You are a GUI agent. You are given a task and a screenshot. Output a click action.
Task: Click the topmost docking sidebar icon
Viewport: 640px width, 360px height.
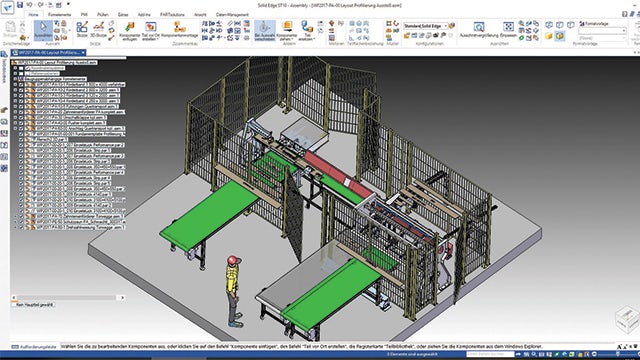4,54
